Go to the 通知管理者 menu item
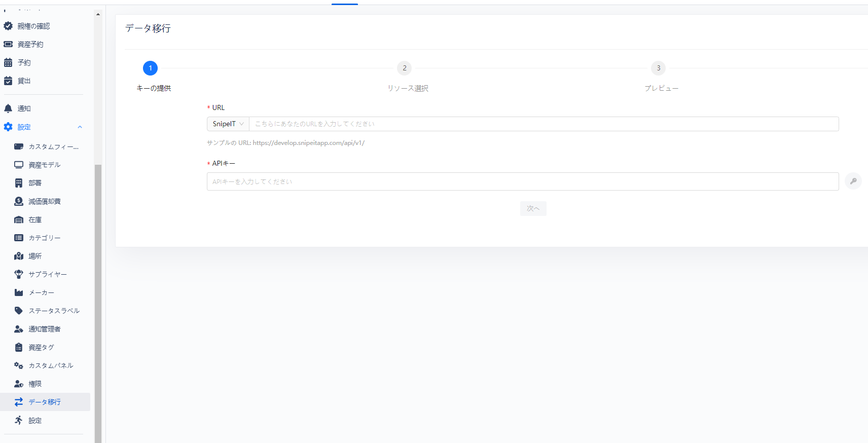This screenshot has width=868, height=443. point(45,329)
